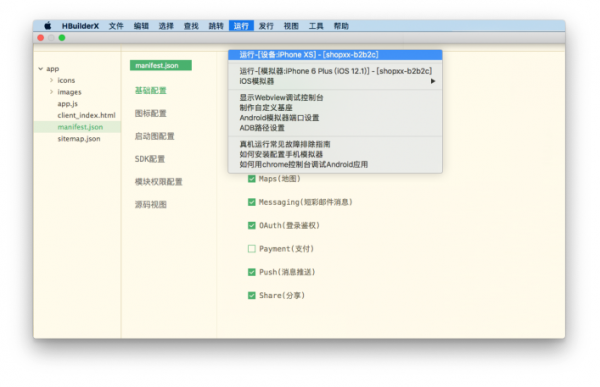Expand the images folder
Screen dimensions: 600x387
[51, 92]
